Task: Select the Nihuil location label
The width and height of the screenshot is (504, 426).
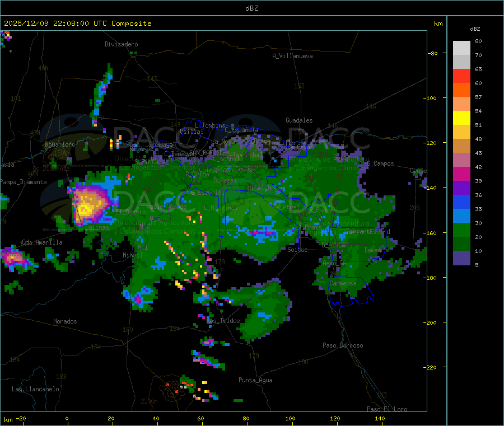Action: coord(132,255)
